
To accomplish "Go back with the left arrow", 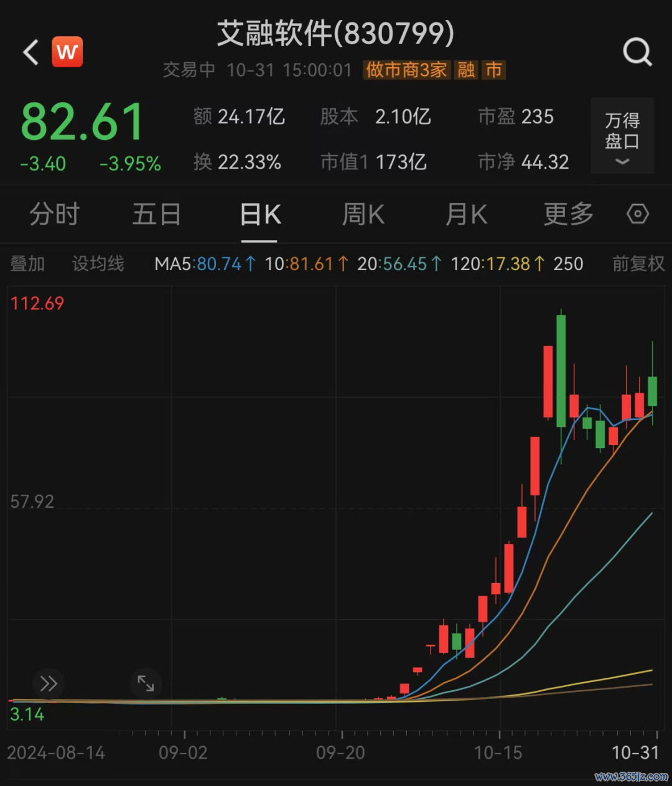I will click(x=30, y=52).
